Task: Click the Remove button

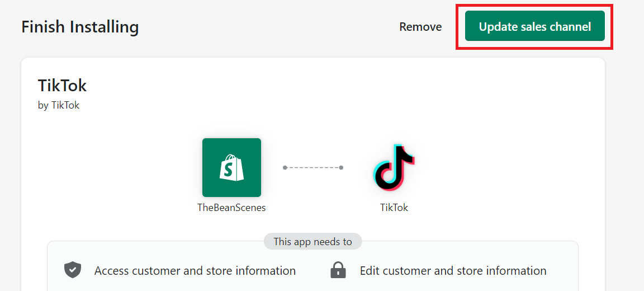Action: point(420,27)
